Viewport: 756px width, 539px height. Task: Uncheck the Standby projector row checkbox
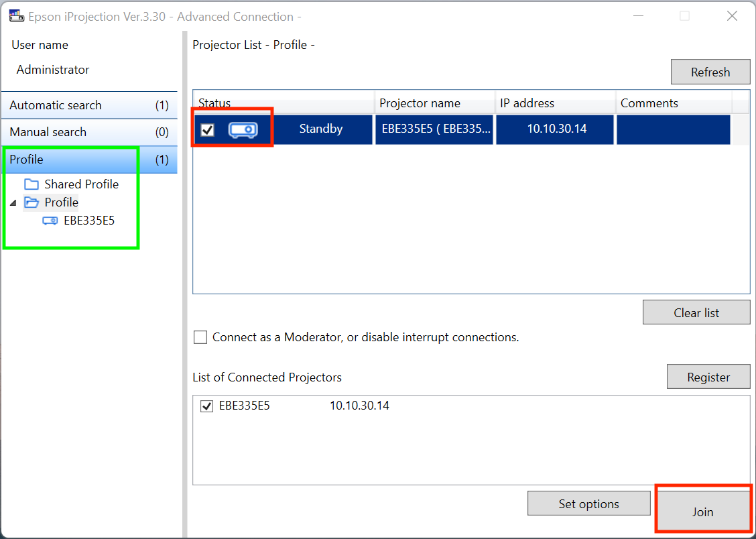click(x=207, y=129)
